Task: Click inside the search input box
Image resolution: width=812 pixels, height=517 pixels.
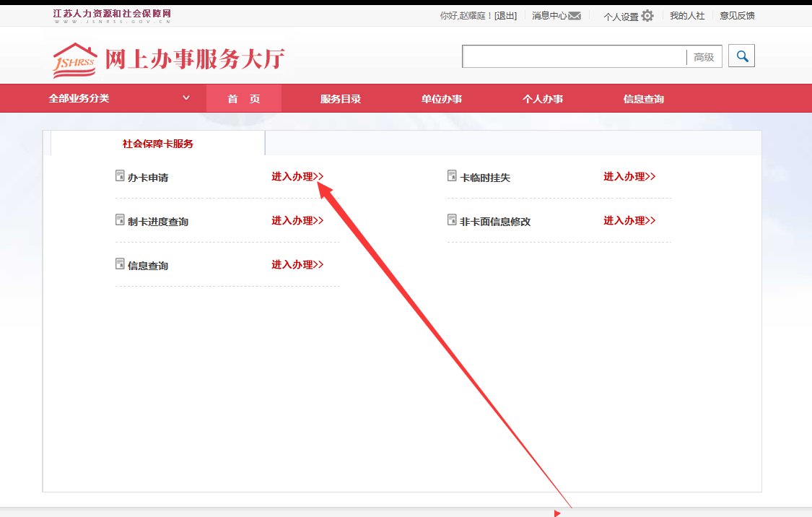Action: click(570, 56)
